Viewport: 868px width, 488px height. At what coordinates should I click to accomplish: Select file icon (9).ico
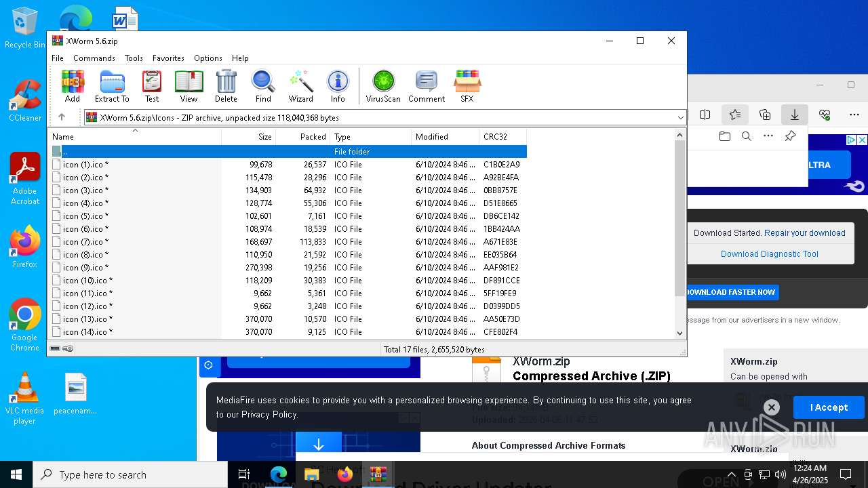(288, 267)
